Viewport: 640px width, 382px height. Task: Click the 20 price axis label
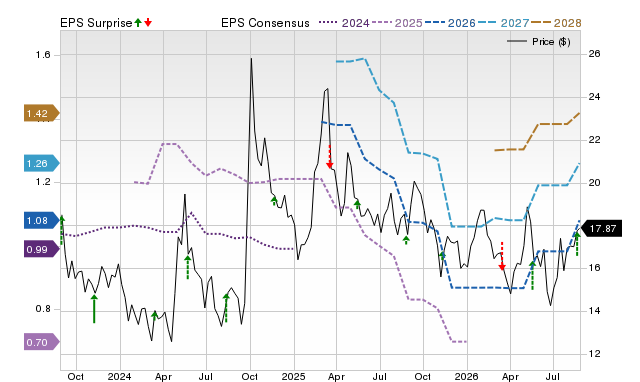[x=594, y=182]
